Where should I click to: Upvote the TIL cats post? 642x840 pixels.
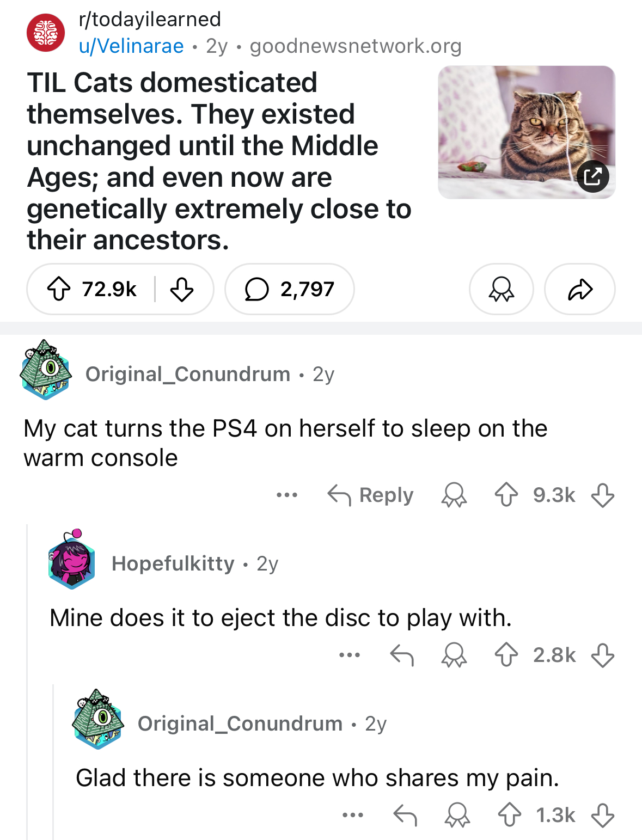[x=59, y=289]
